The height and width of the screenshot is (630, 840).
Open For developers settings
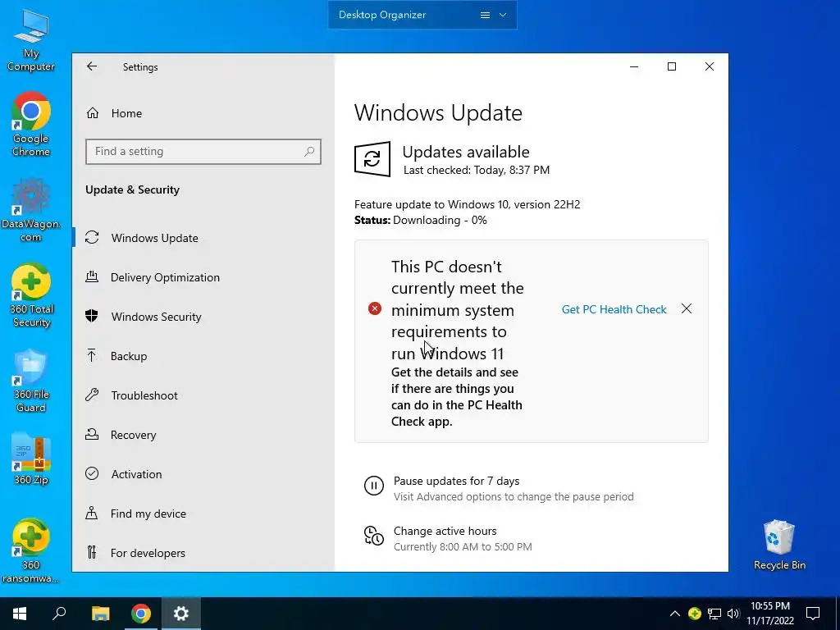click(x=203, y=553)
